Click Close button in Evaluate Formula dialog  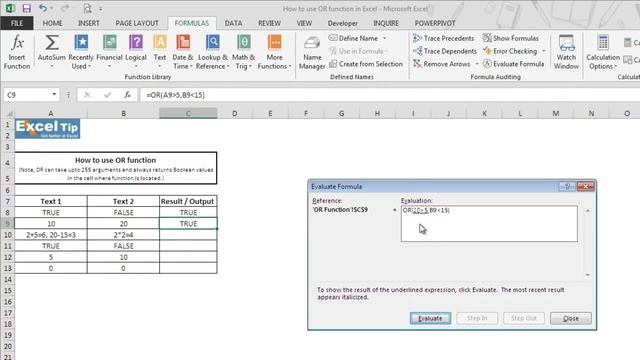[571, 318]
